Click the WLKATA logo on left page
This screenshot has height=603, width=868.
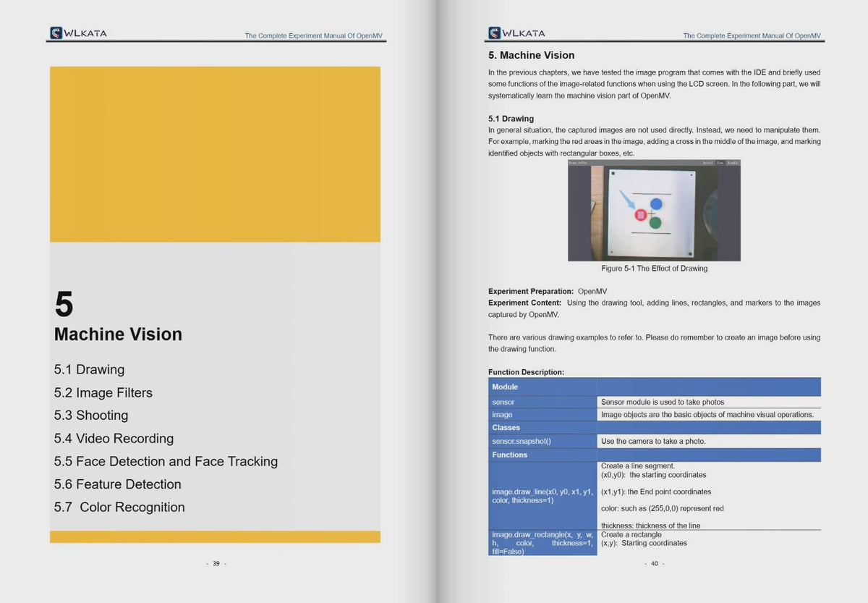tap(78, 33)
